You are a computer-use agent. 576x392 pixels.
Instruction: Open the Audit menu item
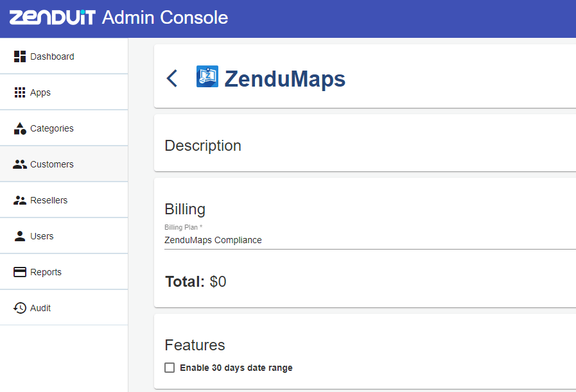(x=64, y=308)
